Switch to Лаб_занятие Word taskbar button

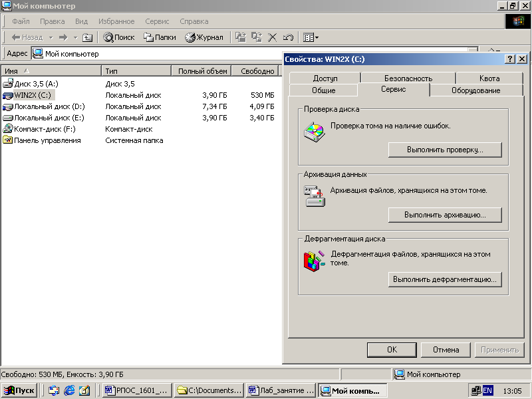click(x=281, y=390)
